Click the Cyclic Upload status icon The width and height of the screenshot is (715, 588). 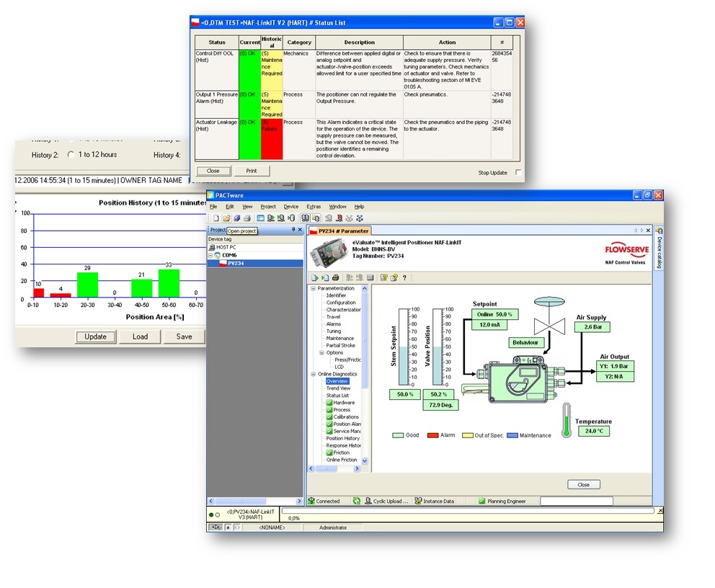coord(357,501)
